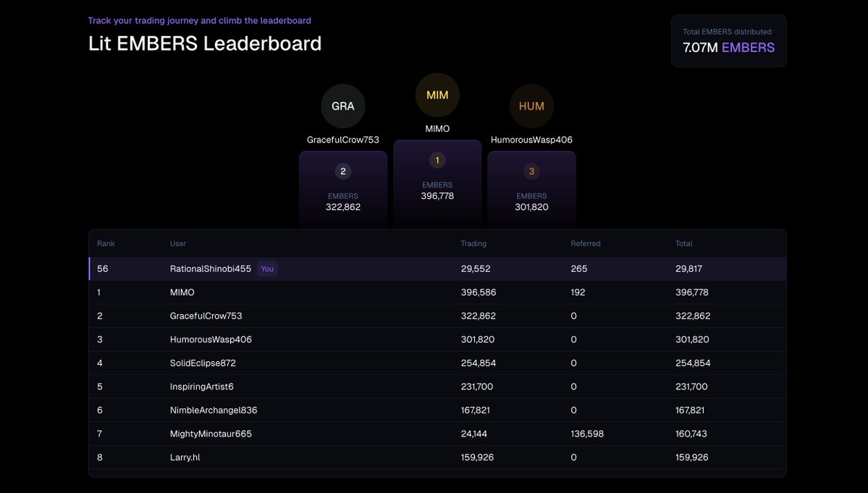The width and height of the screenshot is (868, 493).
Task: Click the rank 2 badge on podium
Action: (x=343, y=172)
